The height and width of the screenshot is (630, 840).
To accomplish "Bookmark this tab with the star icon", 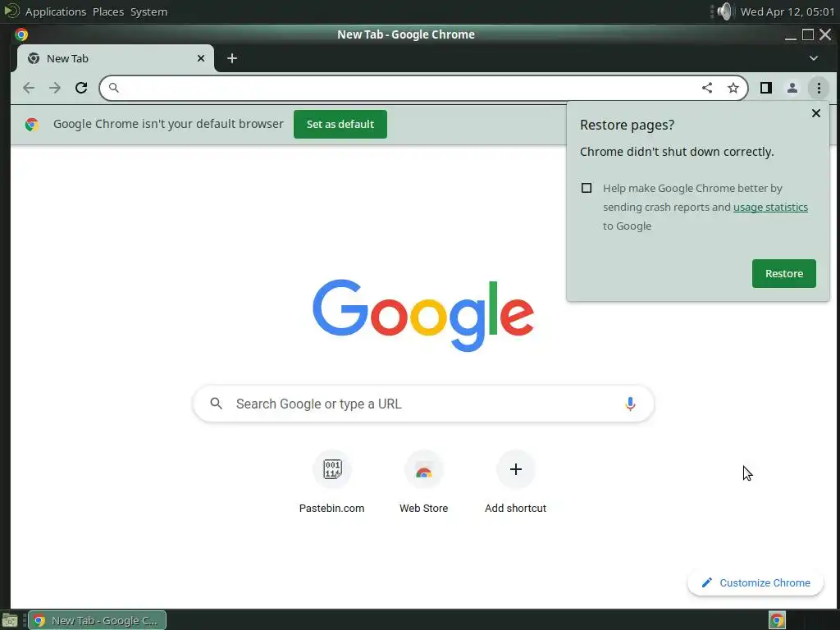I will [733, 88].
